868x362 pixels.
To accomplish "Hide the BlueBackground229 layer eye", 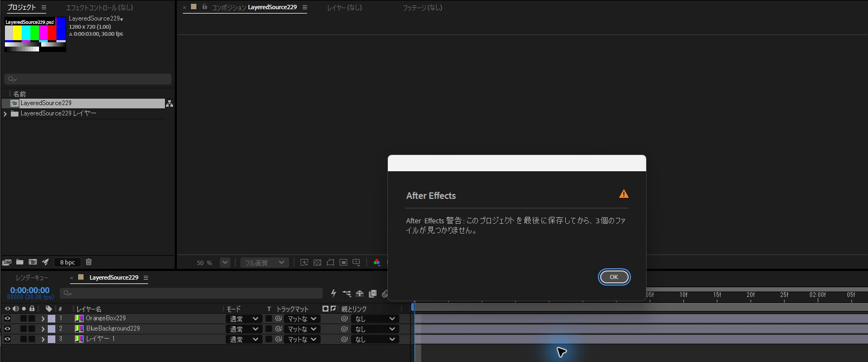I will (8, 329).
